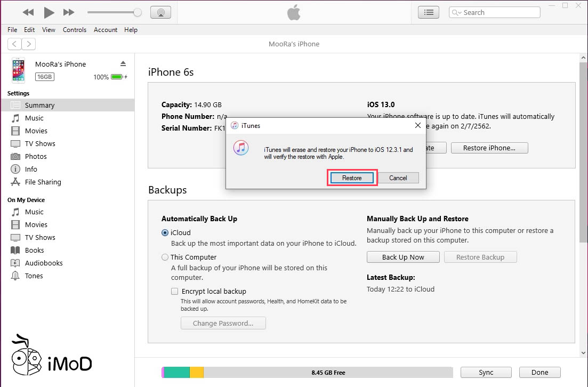This screenshot has height=387, width=588.
Task: Click the Books icon
Action: [15, 250]
